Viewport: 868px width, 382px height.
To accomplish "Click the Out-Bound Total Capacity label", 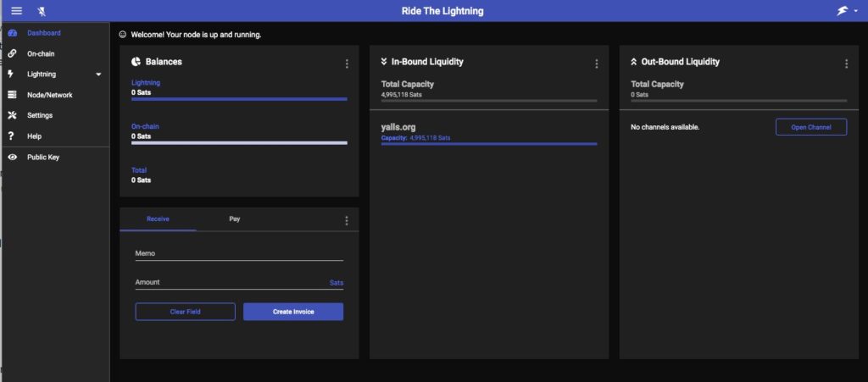I will (657, 85).
